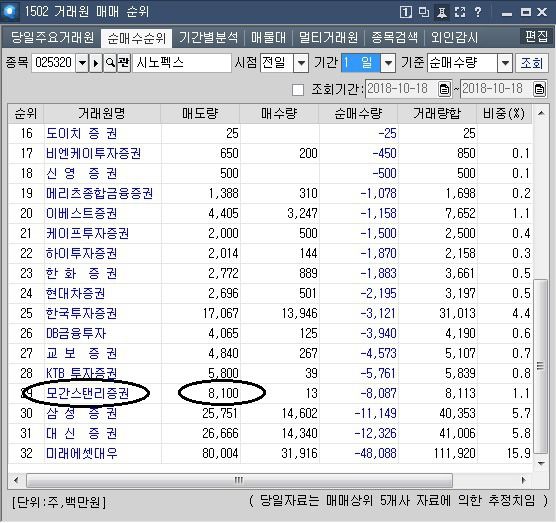This screenshot has height=523, width=556.
Task: Click the vertical scrollbar up arrow
Action: [541, 113]
